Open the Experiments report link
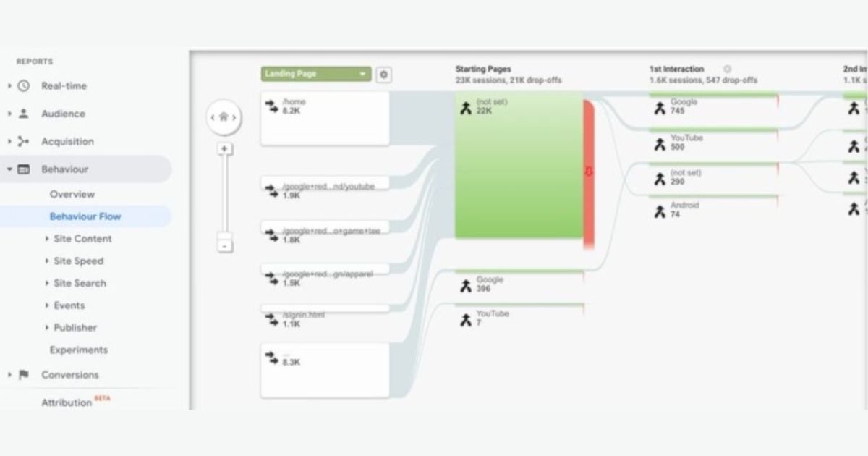868x456 pixels. coord(79,350)
